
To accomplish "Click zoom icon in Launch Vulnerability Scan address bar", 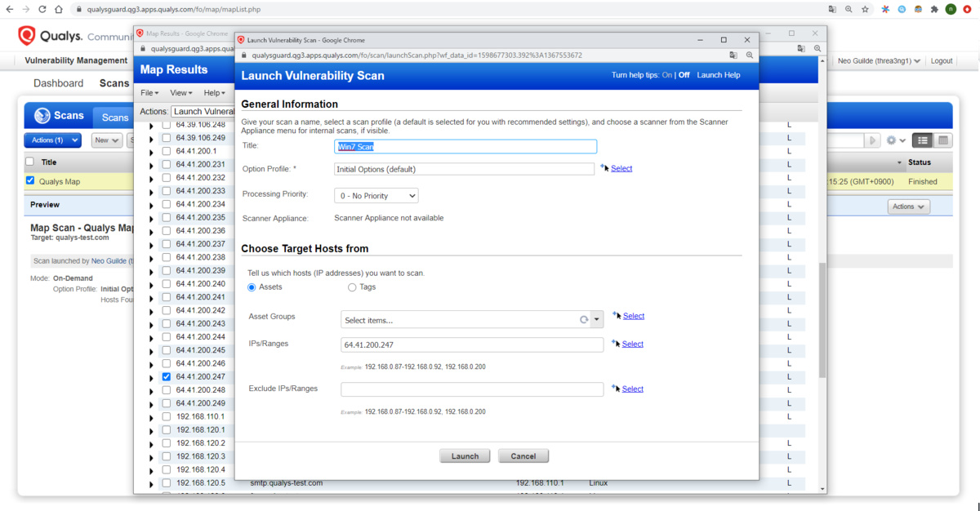I will pyautogui.click(x=749, y=56).
